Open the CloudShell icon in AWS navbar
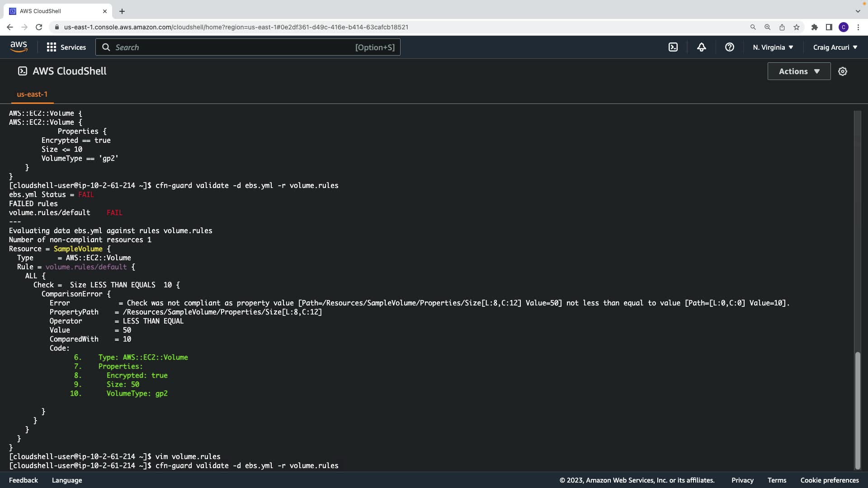This screenshot has width=868, height=488. coord(673,47)
